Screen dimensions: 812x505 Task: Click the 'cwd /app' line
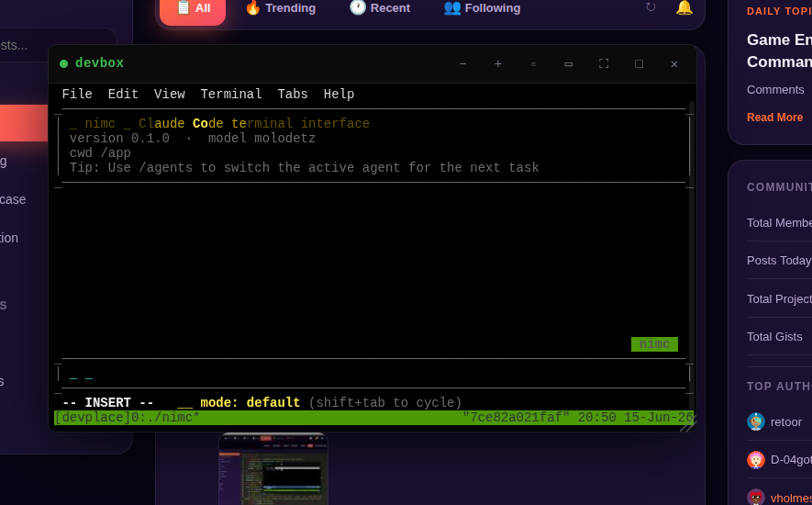pyautogui.click(x=100, y=153)
